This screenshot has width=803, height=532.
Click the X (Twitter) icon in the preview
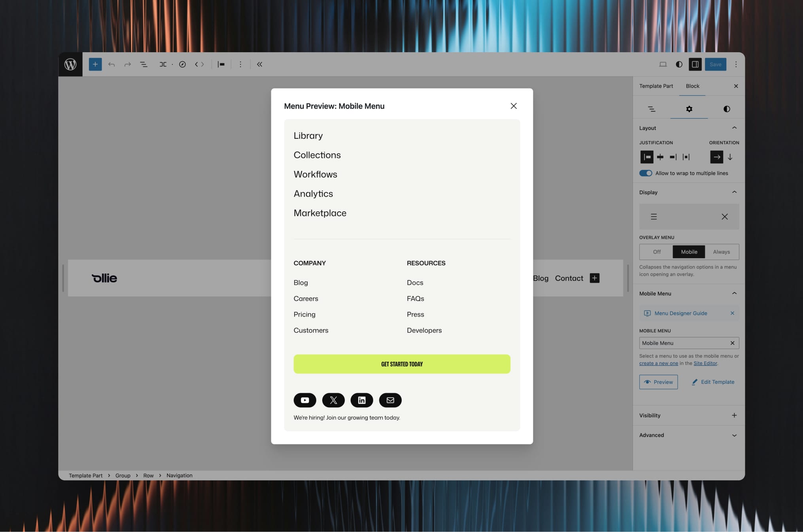[x=333, y=400]
